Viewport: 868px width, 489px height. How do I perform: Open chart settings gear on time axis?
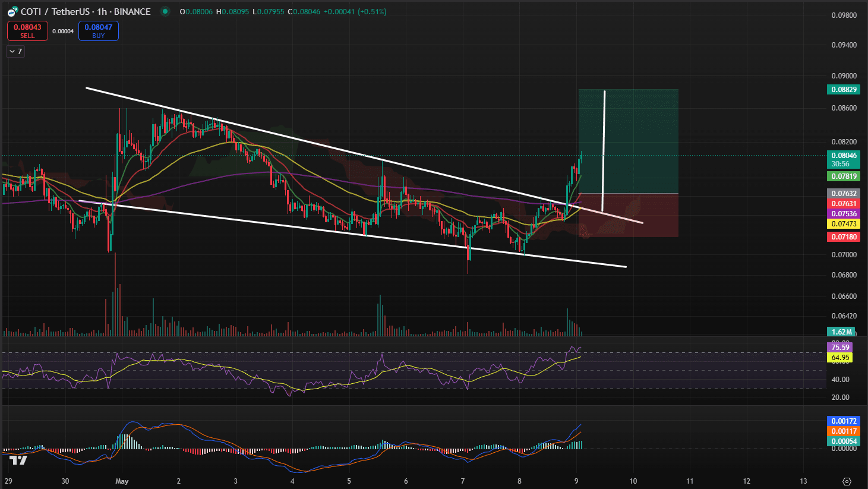[x=847, y=481]
